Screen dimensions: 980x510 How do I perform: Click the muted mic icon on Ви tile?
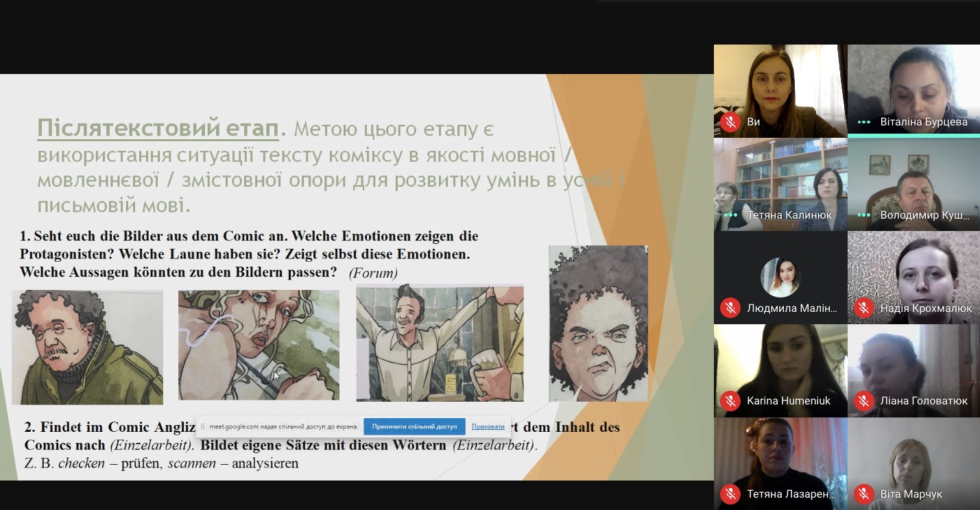[x=730, y=122]
